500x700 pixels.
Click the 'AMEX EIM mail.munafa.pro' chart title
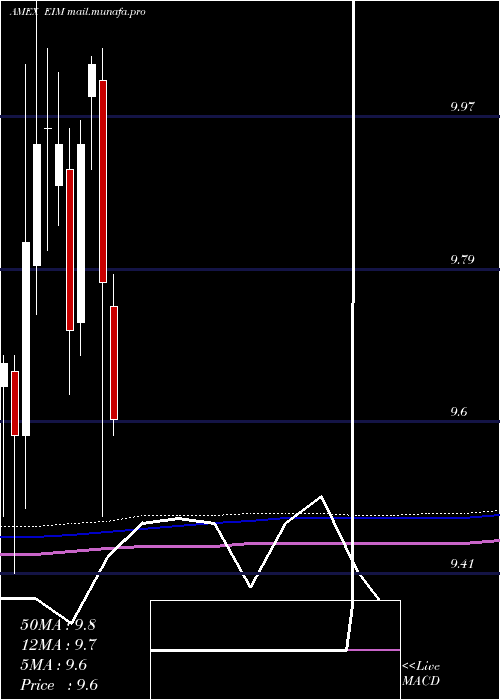pos(77,12)
